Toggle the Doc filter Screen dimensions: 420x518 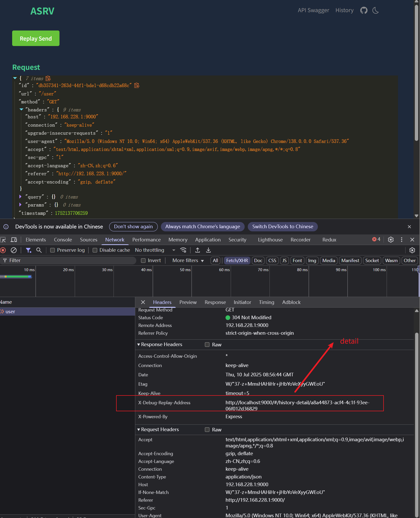(x=258, y=261)
